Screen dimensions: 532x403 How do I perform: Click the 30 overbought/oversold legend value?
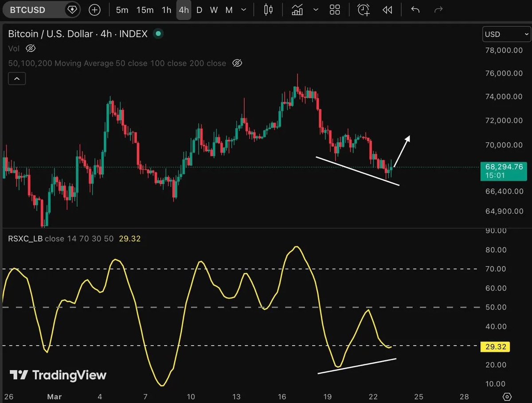(x=96, y=239)
